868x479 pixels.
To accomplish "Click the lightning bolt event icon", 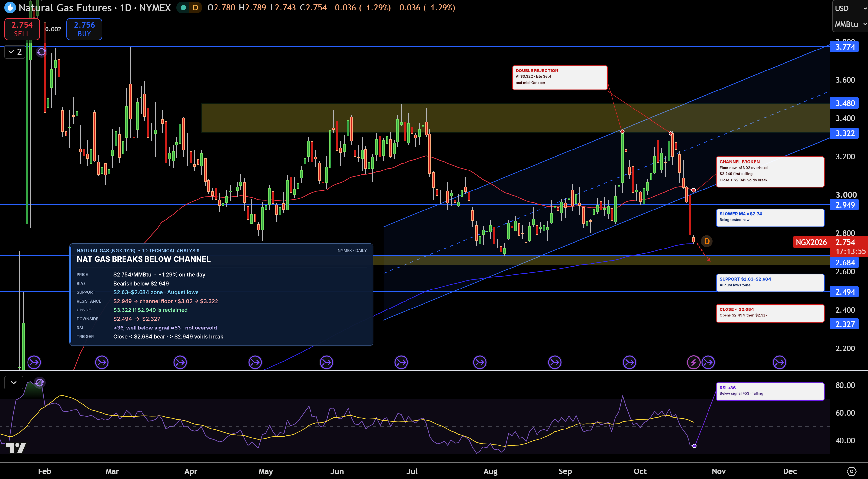I will click(x=693, y=362).
